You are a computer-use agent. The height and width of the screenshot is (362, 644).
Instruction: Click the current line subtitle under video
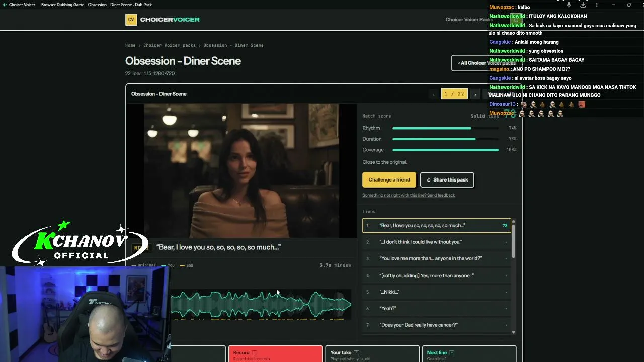[x=218, y=247]
